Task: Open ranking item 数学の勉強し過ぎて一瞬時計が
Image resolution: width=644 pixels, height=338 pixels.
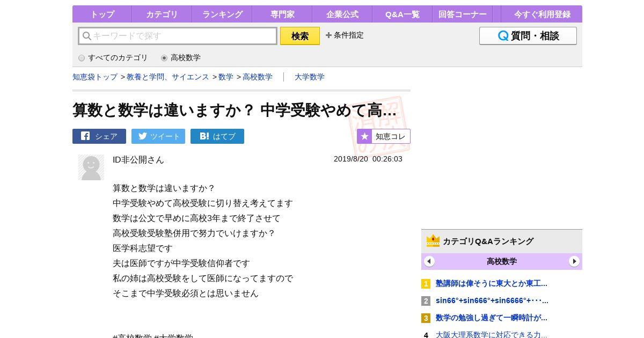Action: pos(492,318)
